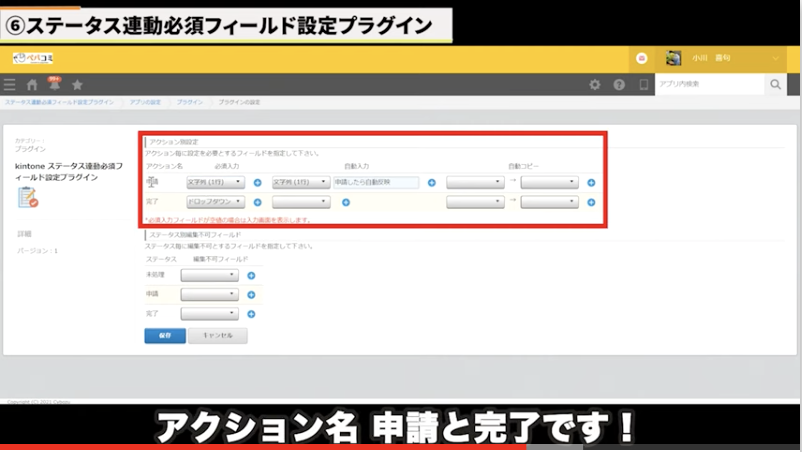
Task: Go to the kintone home icon
Action: coord(32,85)
